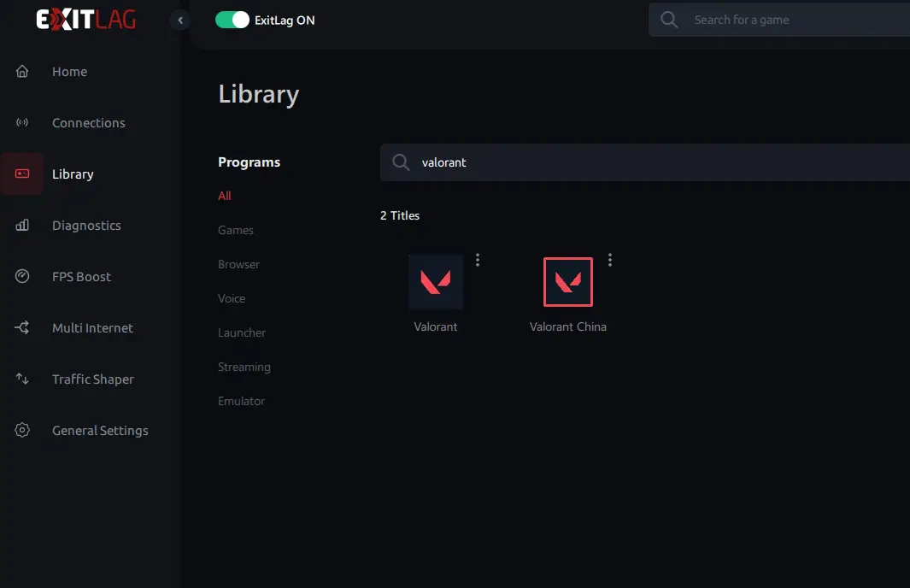This screenshot has height=588, width=910.
Task: Click the Diagnostics bar chart icon
Action: click(23, 226)
